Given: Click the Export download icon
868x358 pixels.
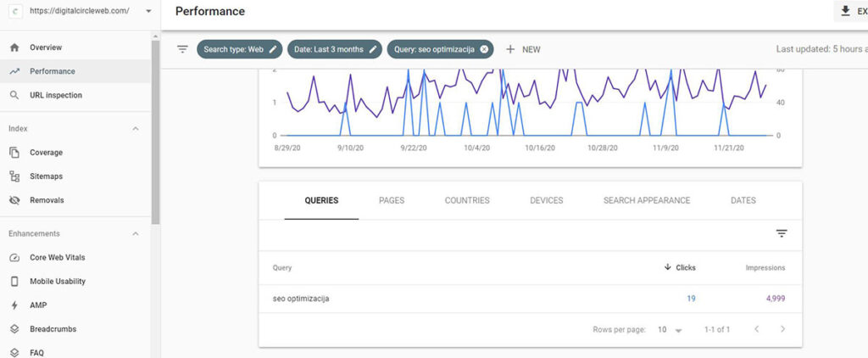Looking at the screenshot, I should 844,11.
